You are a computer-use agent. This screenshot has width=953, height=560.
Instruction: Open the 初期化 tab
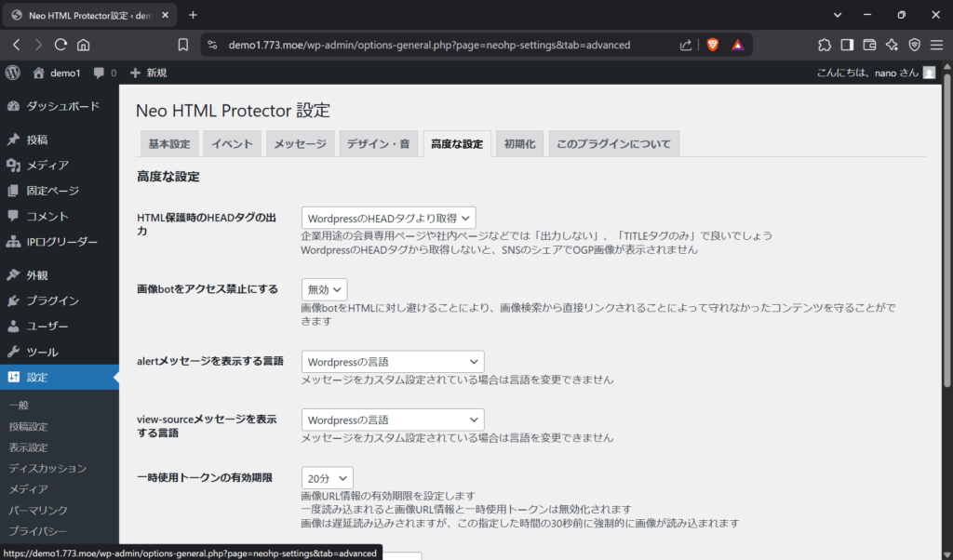pyautogui.click(x=519, y=144)
